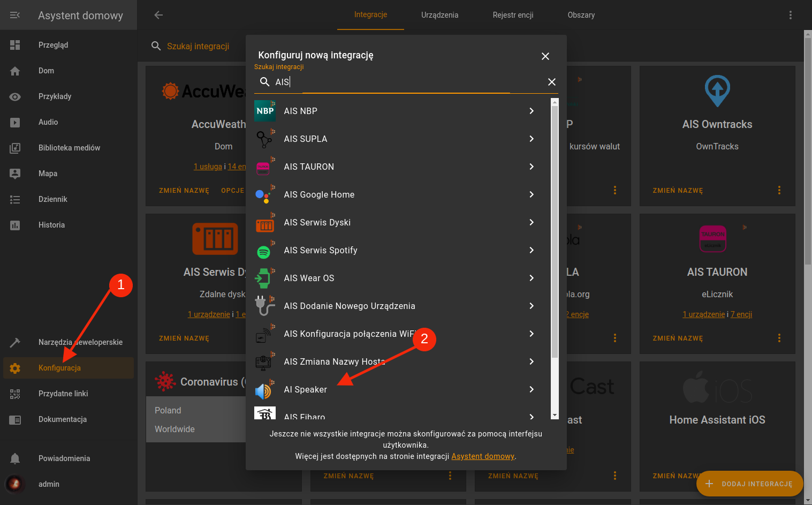This screenshot has height=505, width=812.
Task: Expand AIS Konfiguracja połączenia WiFi chevron
Action: [x=532, y=334]
